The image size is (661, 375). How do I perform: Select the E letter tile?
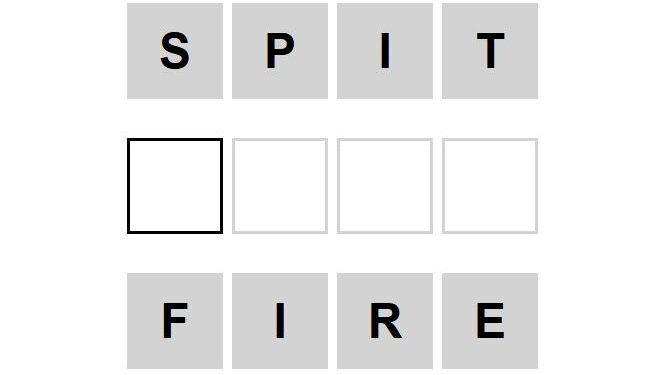pyautogui.click(x=490, y=321)
